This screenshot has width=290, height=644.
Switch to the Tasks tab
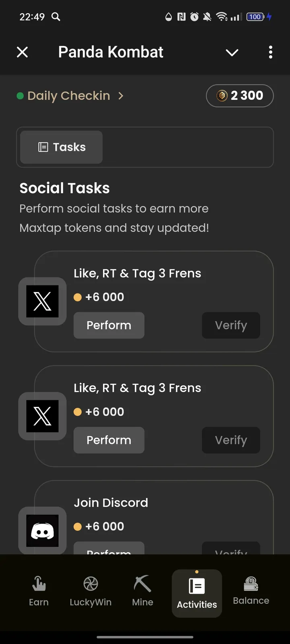click(x=60, y=147)
